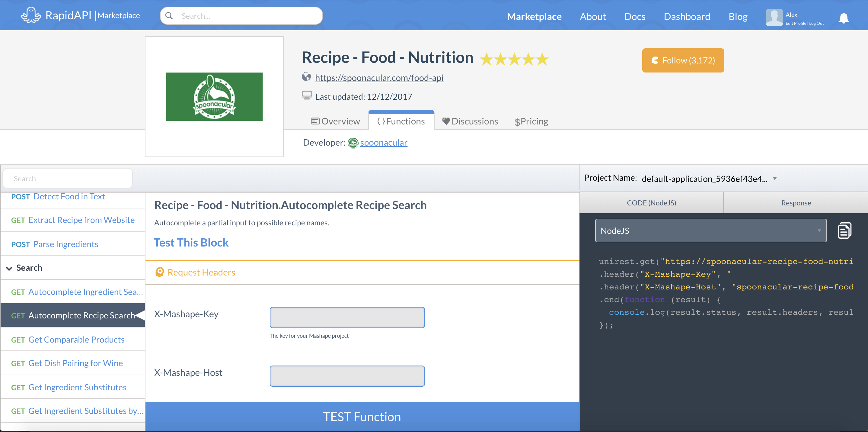868x432 pixels.
Task: Select POST Parse Ingredients
Action: point(72,244)
